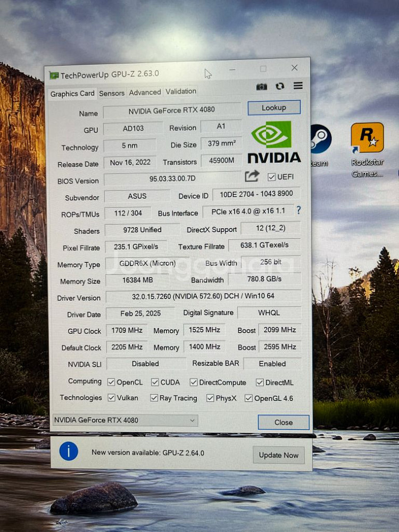Open Steam desktop shortcut
The image size is (399, 532).
321,145
